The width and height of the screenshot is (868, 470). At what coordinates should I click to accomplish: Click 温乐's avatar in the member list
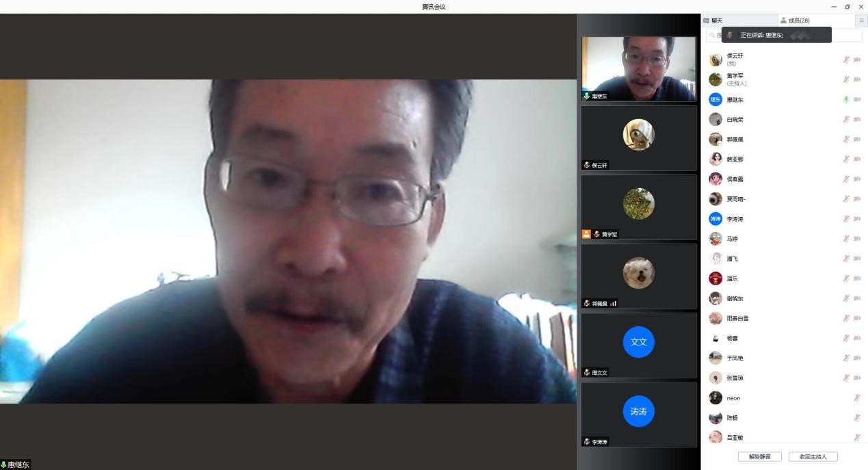pyautogui.click(x=715, y=278)
